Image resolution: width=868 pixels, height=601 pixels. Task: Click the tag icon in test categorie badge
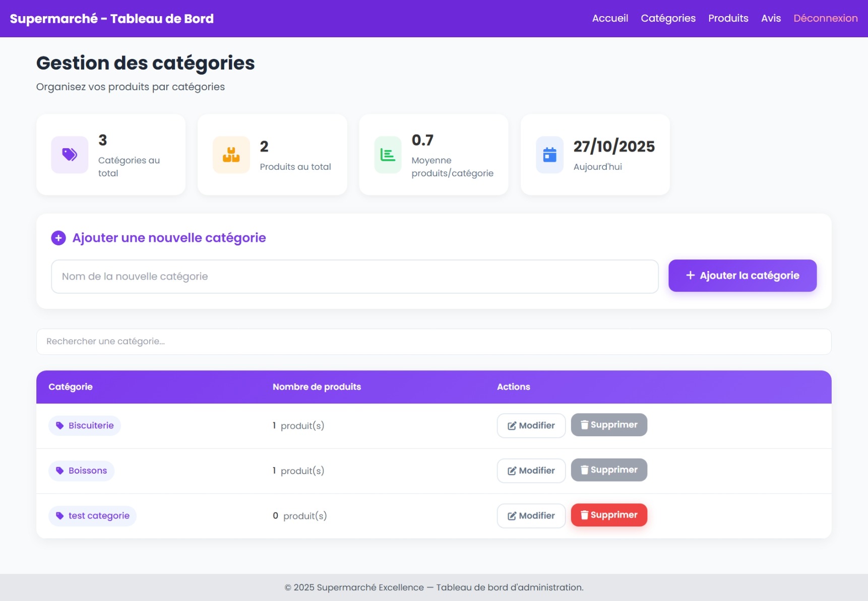60,516
